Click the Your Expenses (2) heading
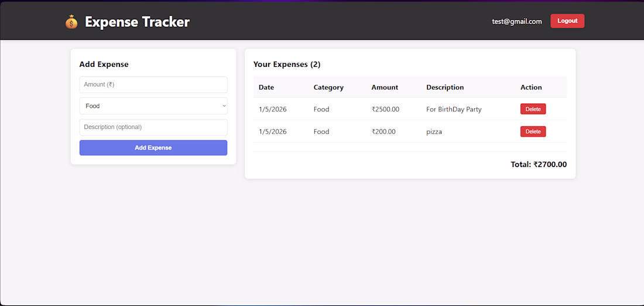Screen dimensions: 644x306 287,64
